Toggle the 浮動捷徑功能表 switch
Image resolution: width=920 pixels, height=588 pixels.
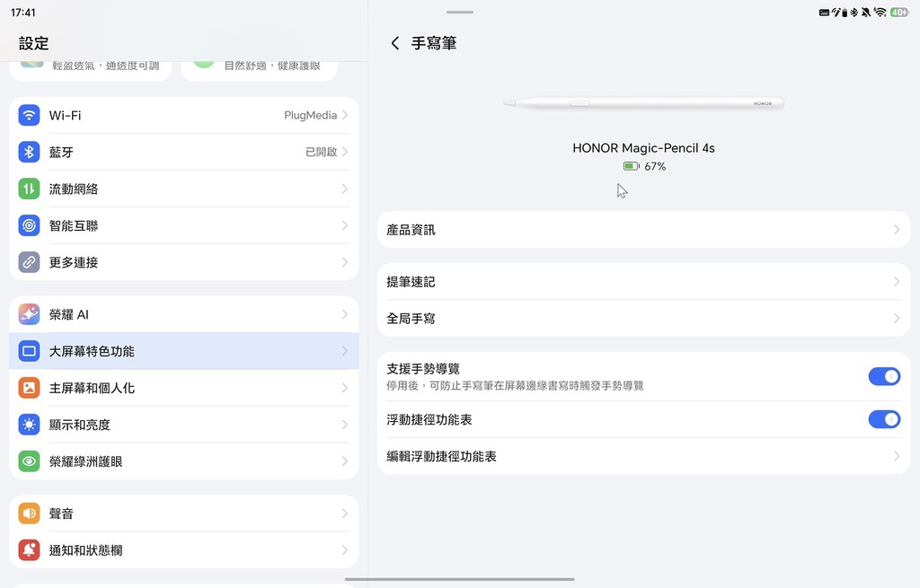884,419
